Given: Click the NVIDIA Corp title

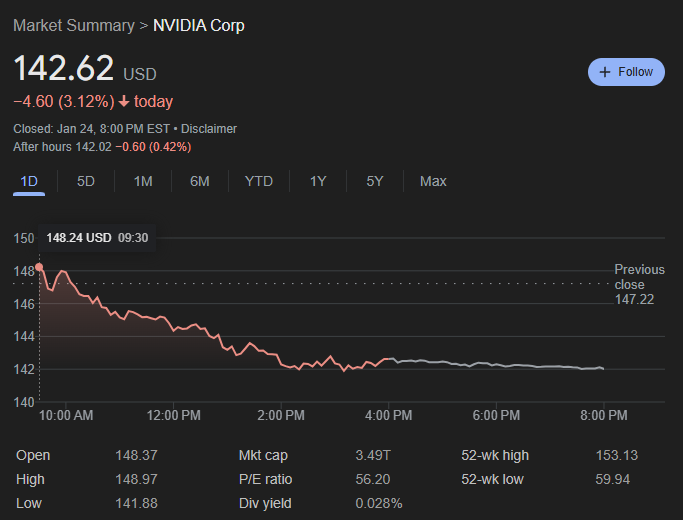Looking at the screenshot, I should click(199, 26).
